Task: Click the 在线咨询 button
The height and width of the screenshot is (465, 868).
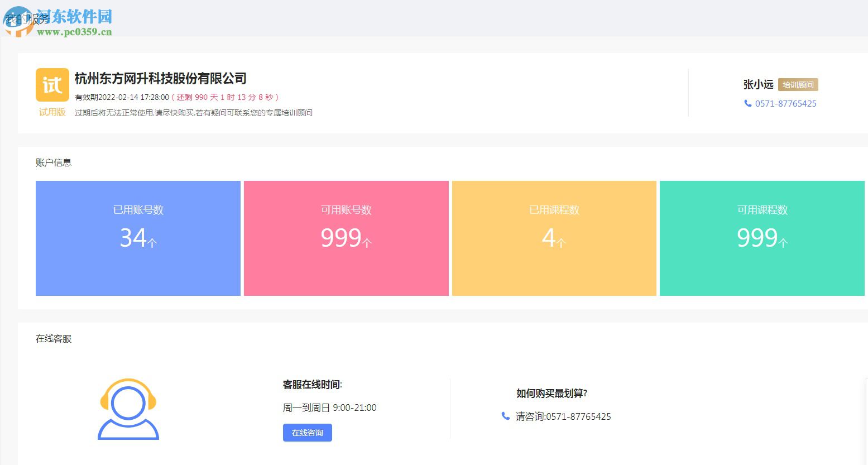Action: pos(308,433)
